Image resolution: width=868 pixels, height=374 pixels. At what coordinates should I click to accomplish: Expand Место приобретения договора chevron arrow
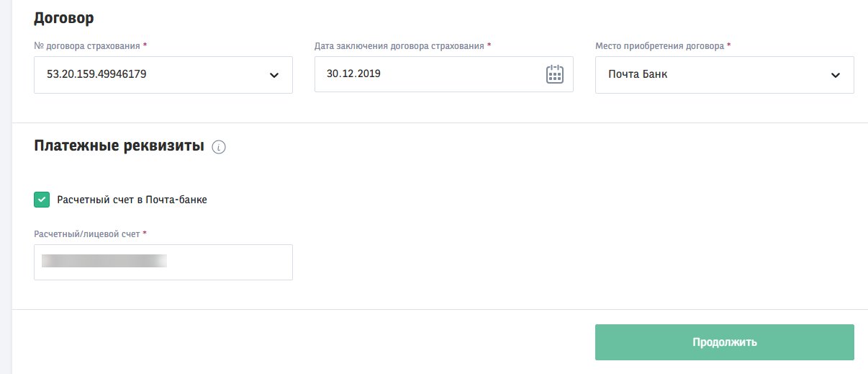click(x=835, y=75)
